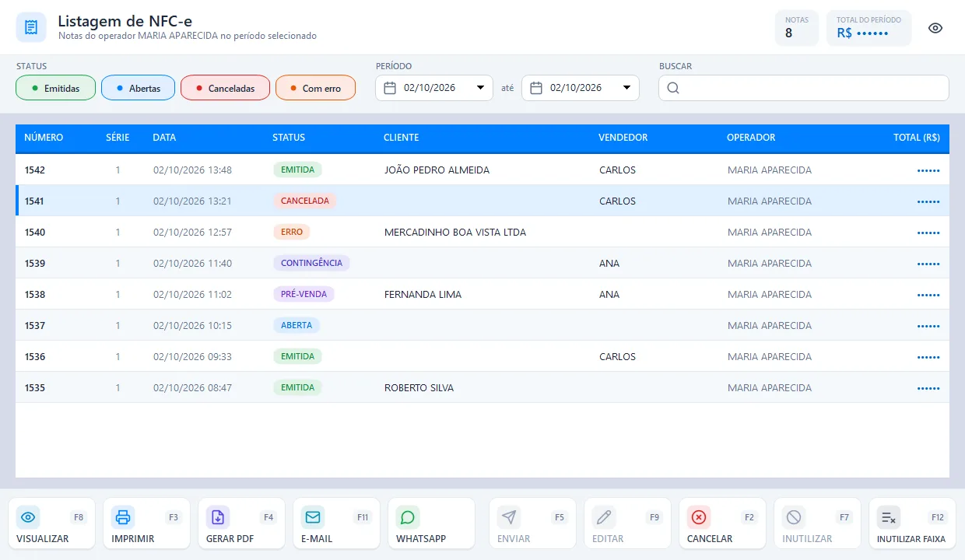
Task: Click client name Roberto Silva
Action: [x=419, y=387]
